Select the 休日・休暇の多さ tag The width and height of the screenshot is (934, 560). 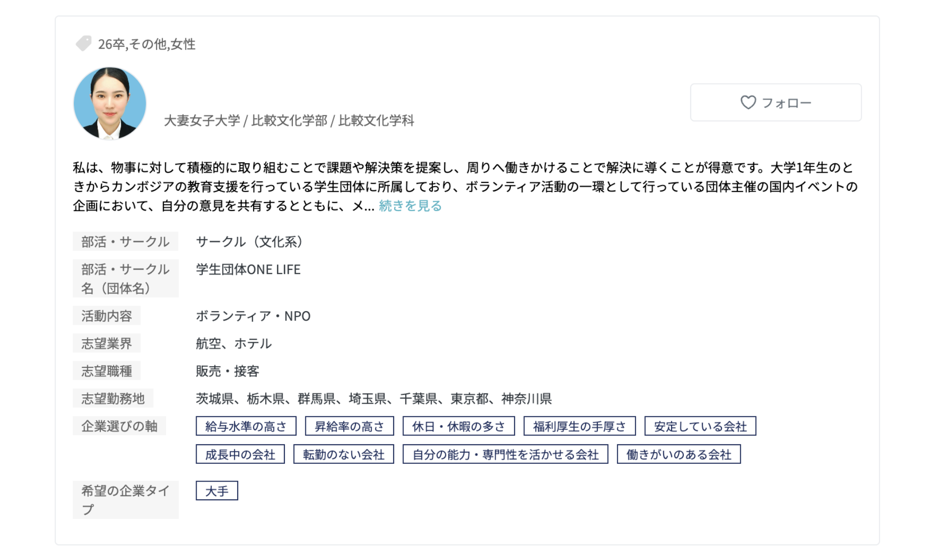459,427
